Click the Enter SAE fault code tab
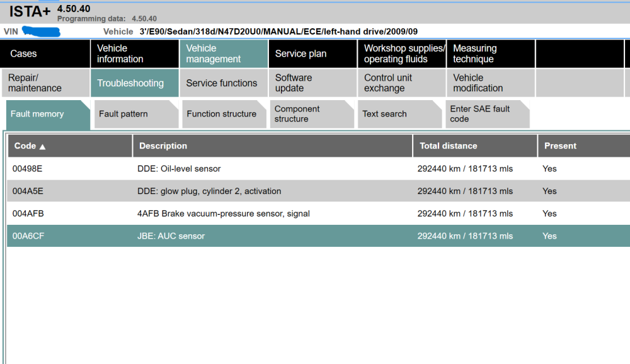The image size is (630, 364). click(x=480, y=114)
